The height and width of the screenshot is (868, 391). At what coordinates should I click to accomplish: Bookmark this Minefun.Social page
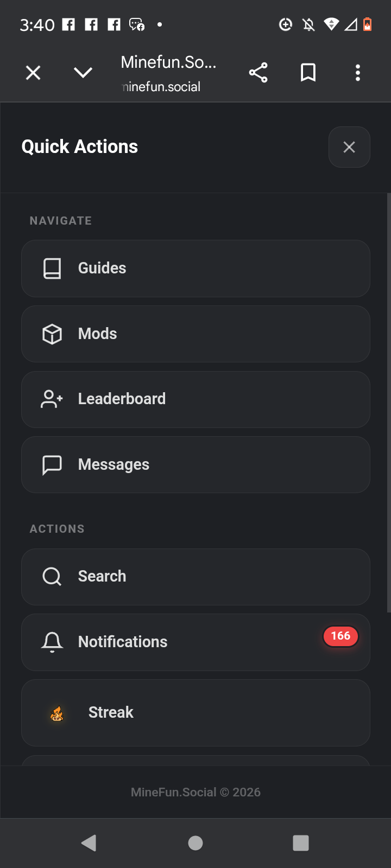pyautogui.click(x=308, y=73)
